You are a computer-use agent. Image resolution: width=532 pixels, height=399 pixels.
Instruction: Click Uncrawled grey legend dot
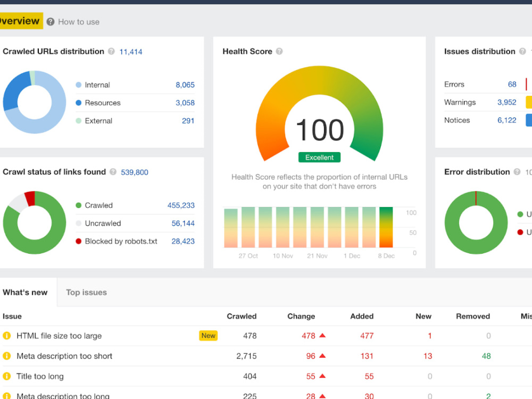(78, 223)
